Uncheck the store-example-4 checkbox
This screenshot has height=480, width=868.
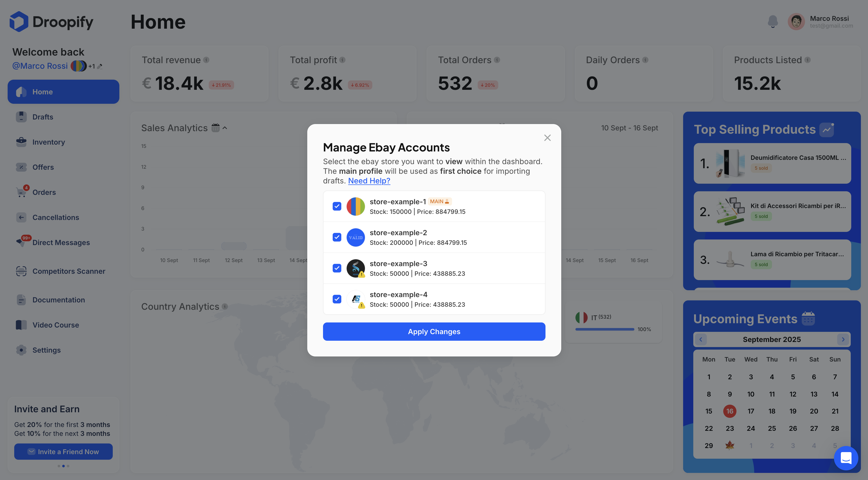point(337,299)
